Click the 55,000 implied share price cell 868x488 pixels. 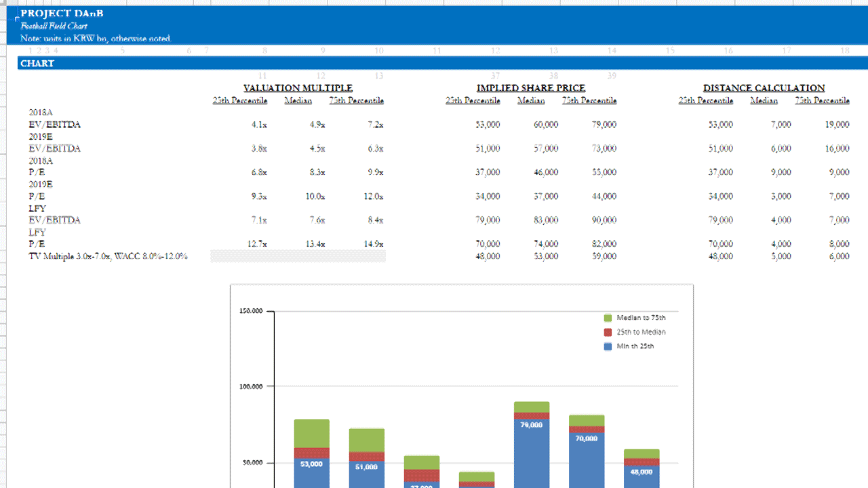tap(604, 172)
